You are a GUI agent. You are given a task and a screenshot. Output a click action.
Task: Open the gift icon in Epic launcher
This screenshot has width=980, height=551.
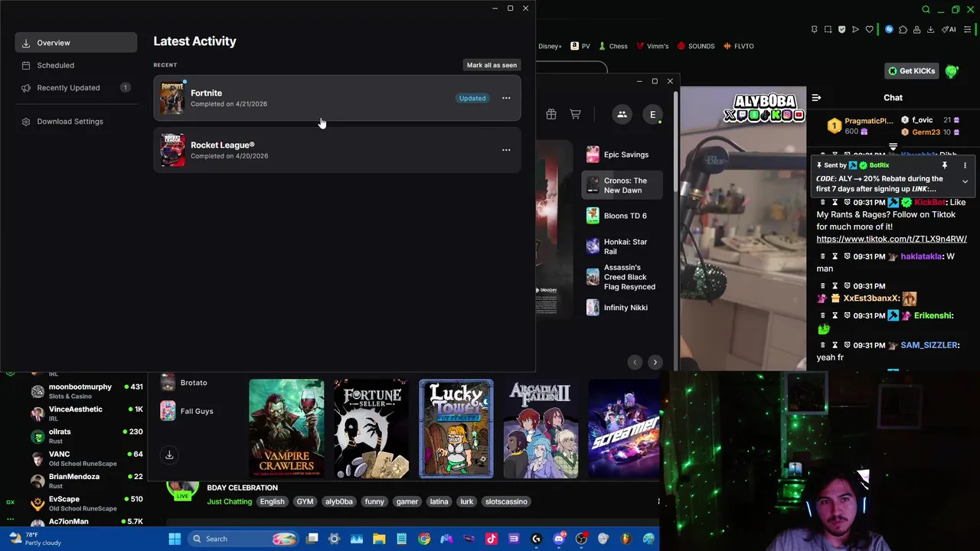click(551, 114)
